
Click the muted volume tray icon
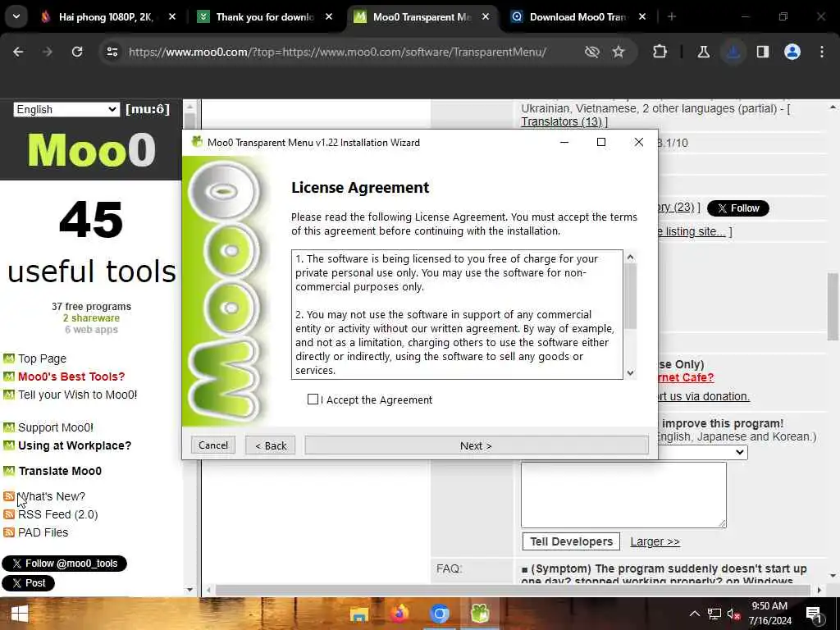(733, 614)
